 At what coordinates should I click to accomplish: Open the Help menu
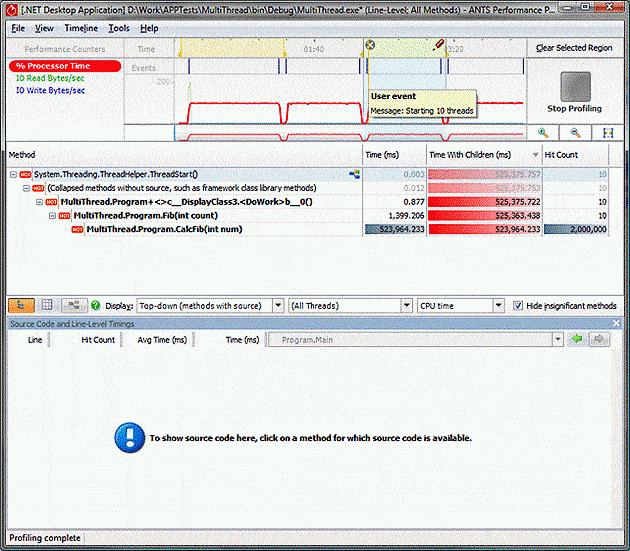[149, 28]
